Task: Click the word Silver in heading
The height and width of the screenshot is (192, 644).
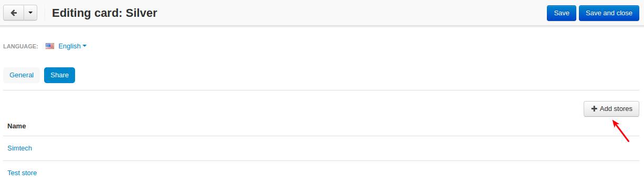Action: 142,13
